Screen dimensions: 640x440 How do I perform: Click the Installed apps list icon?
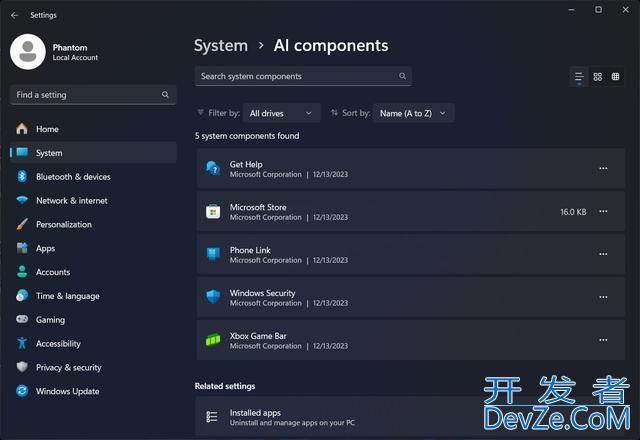[x=212, y=417]
